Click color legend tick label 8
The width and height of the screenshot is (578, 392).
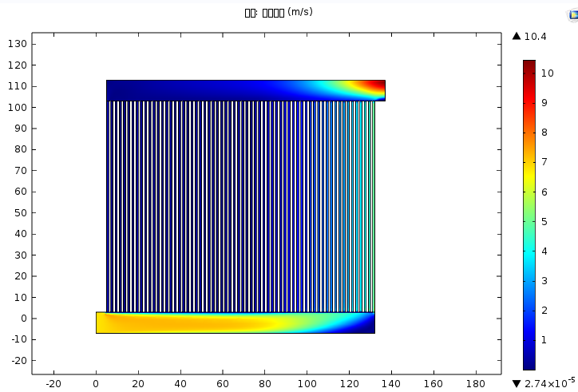(x=544, y=133)
